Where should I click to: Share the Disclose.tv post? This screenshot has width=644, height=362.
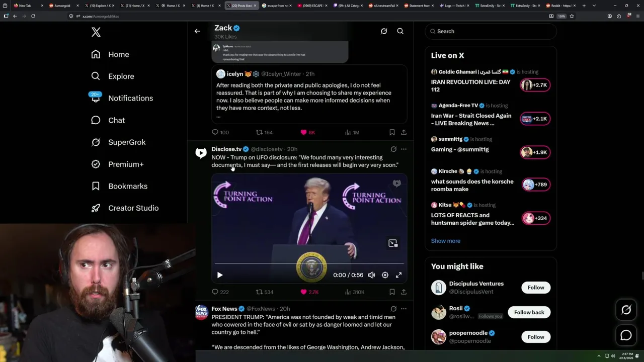click(x=404, y=292)
